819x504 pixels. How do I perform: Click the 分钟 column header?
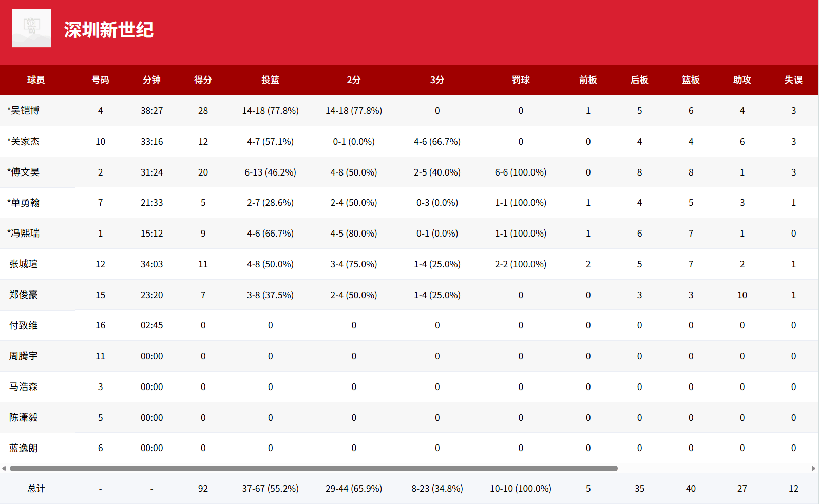pyautogui.click(x=151, y=80)
